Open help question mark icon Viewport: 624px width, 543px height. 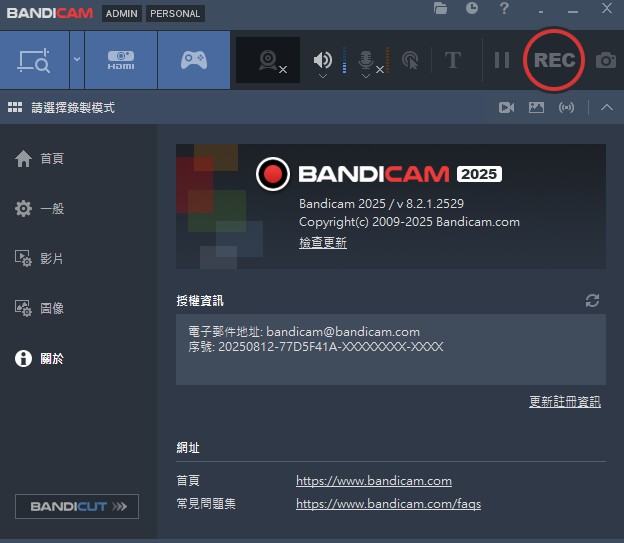click(x=504, y=8)
